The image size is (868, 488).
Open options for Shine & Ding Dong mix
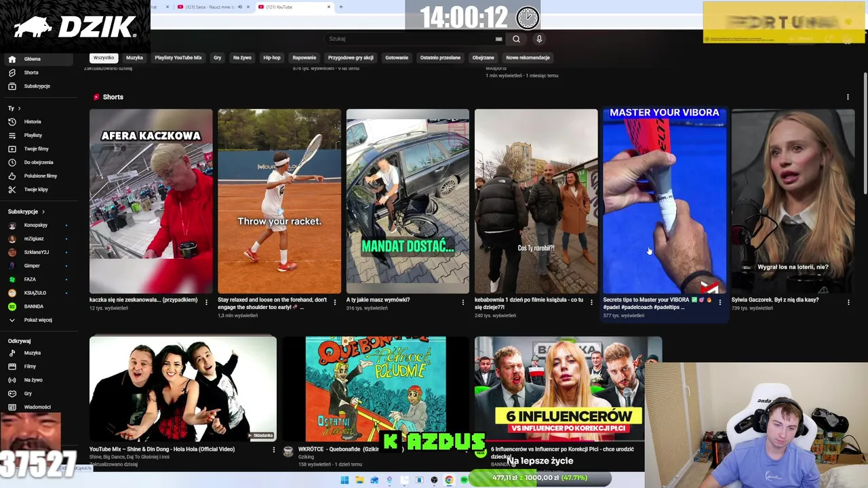274,449
